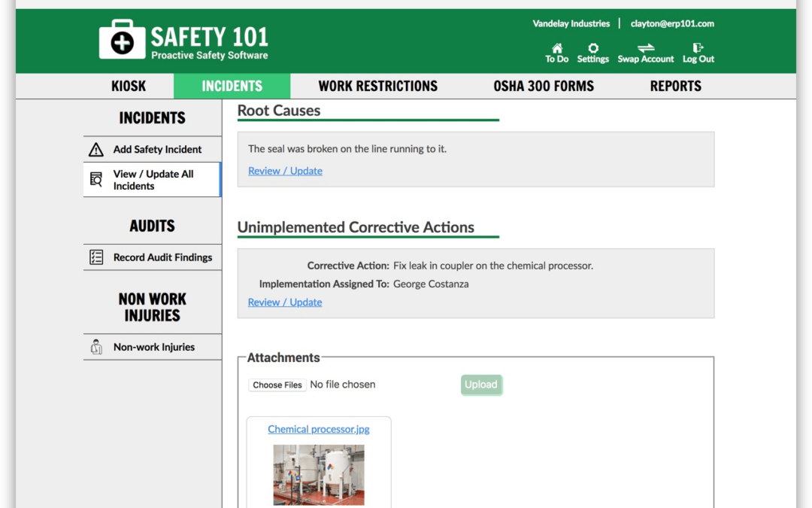The width and height of the screenshot is (812, 508).
Task: Click the magnifier document icon beside View / Update All Incidents
Action: [96, 179]
